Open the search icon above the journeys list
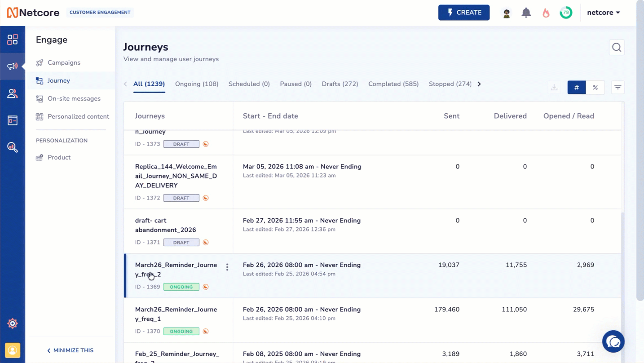Screen dimensions: 644x363 coord(616,47)
